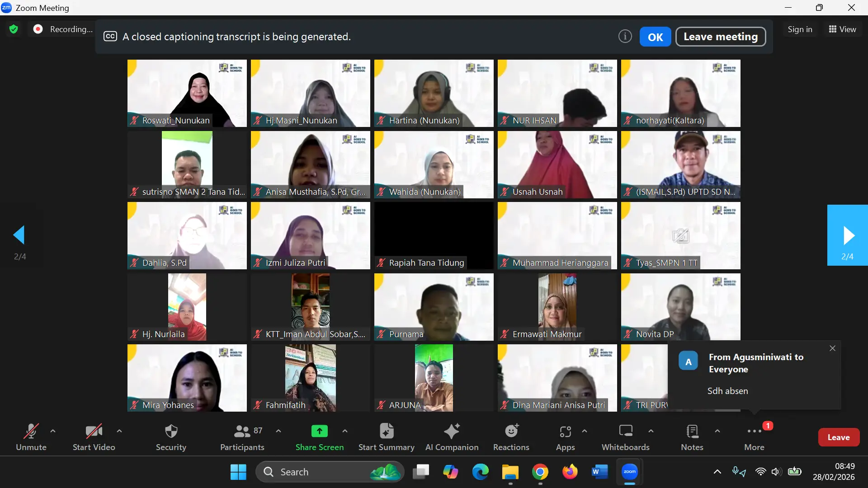Viewport: 868px width, 488px height.
Task: Click the encryption shield status icon
Action: point(14,29)
